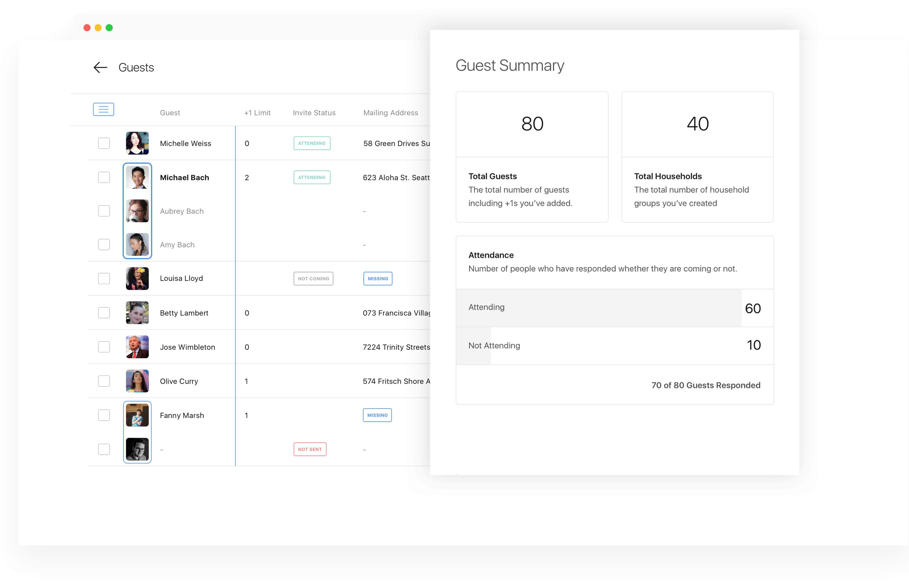Select the name Michael Bach

(x=184, y=177)
